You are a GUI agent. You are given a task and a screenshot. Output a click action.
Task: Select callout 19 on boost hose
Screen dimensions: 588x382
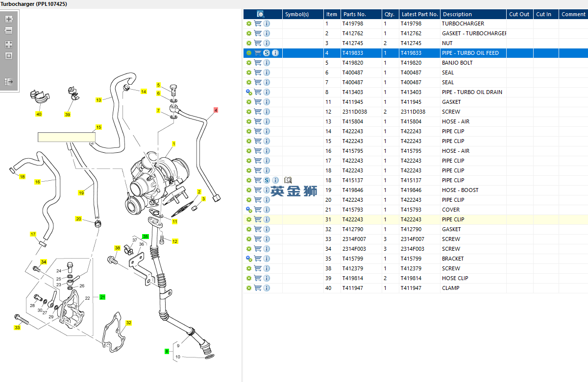81,192
